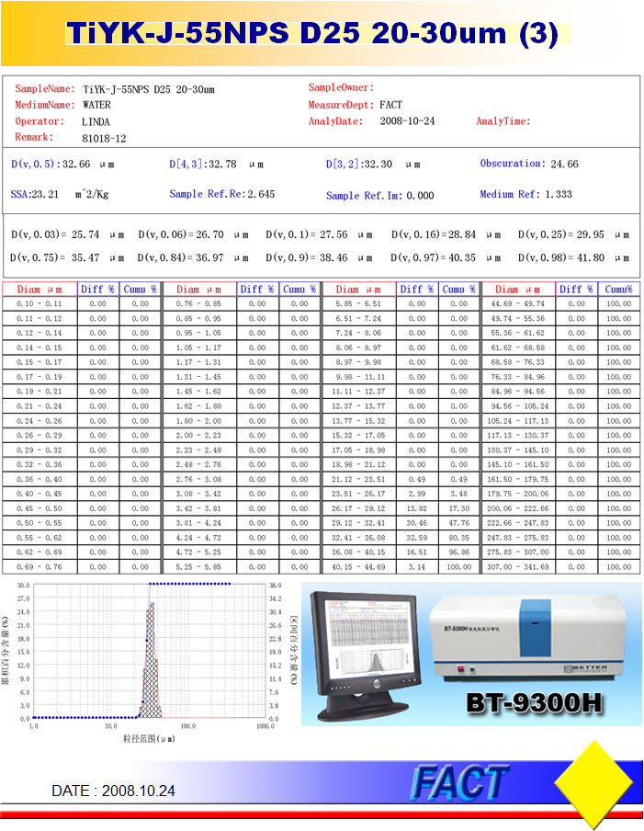Click the report title TiYK-J-55NPS D25 20-30um (3)
The image size is (644, 831).
[312, 33]
